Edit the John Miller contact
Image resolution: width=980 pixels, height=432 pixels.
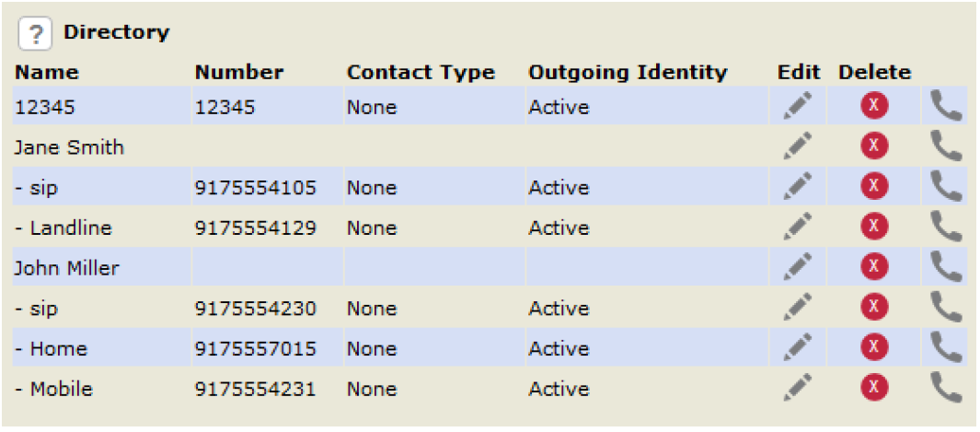pyautogui.click(x=798, y=267)
